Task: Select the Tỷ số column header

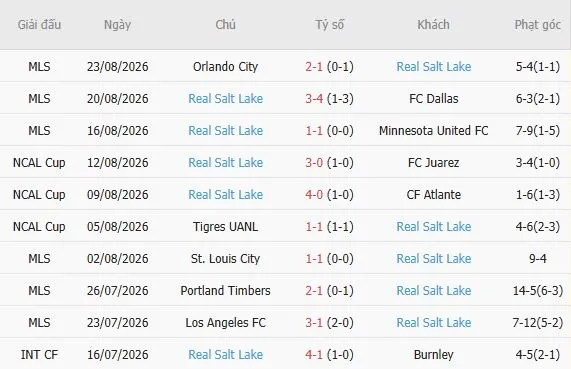Action: [x=330, y=25]
